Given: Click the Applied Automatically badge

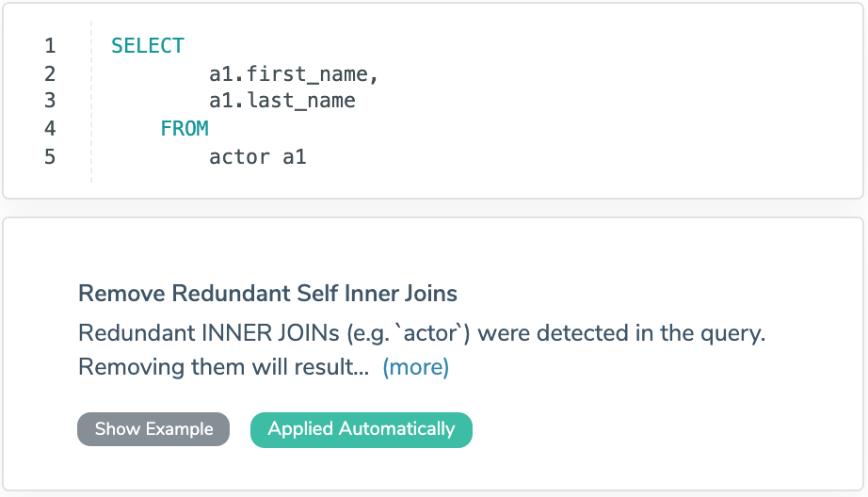Looking at the screenshot, I should tap(362, 430).
